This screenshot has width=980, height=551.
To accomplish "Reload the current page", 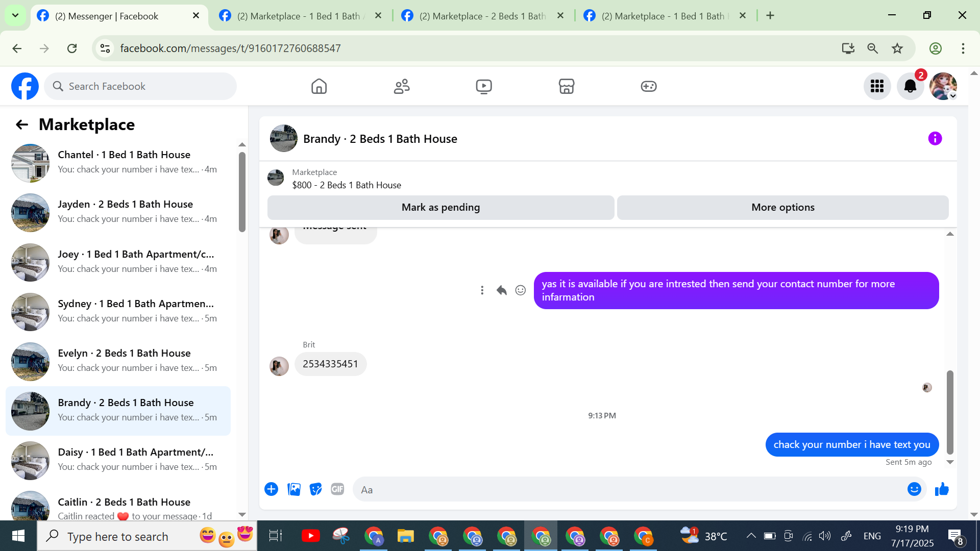I will (x=72, y=48).
